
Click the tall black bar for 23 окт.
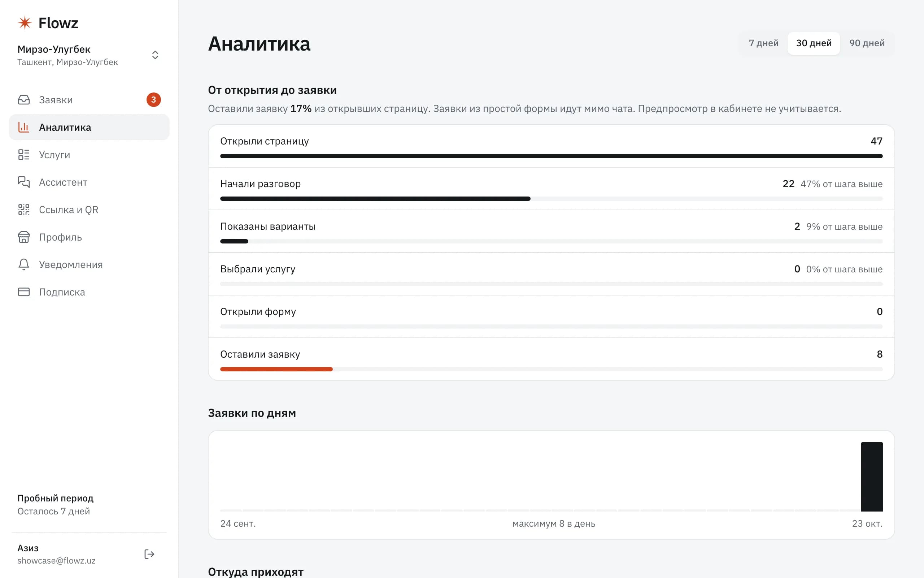click(872, 477)
